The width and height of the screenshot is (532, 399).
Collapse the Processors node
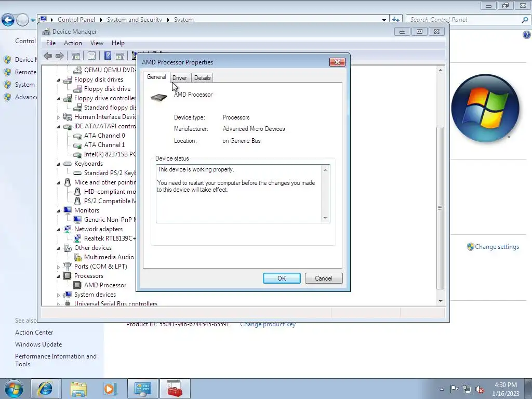tap(58, 276)
